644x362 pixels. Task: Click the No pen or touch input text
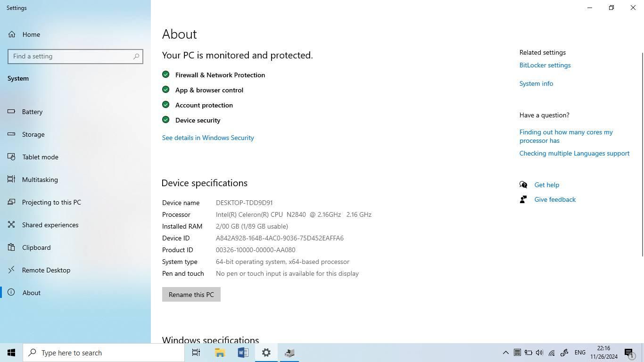pos(287,273)
